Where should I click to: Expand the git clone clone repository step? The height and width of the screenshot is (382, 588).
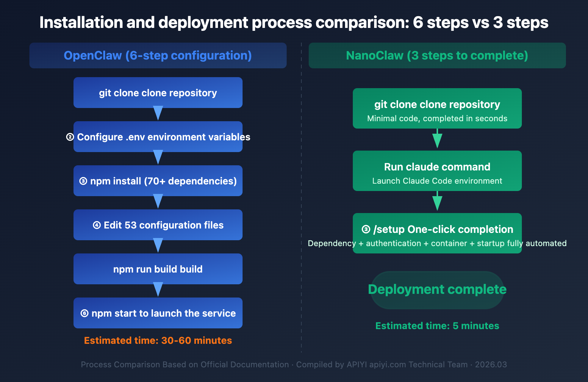437,108
